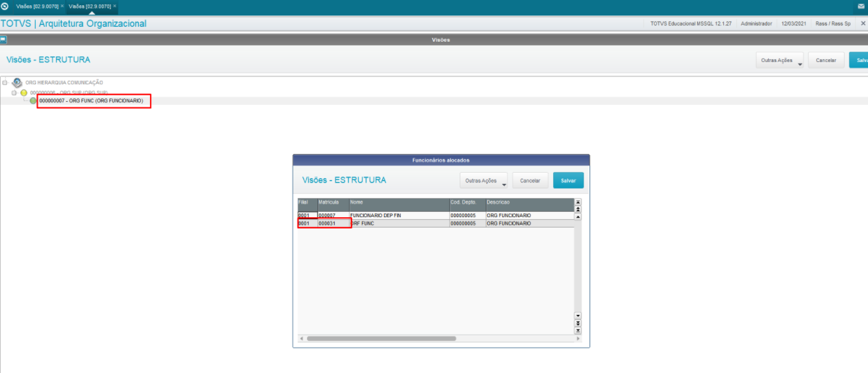Image resolution: width=868 pixels, height=373 pixels.
Task: Click the TOTVS logo icon in top bar
Action: pos(5,6)
